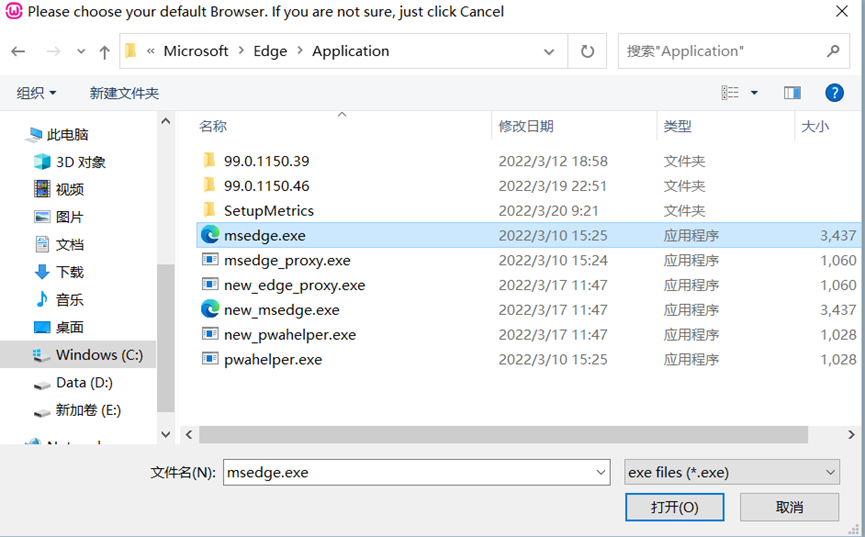
Task: Open exe files (*.exe) filter dropdown
Action: 732,473
